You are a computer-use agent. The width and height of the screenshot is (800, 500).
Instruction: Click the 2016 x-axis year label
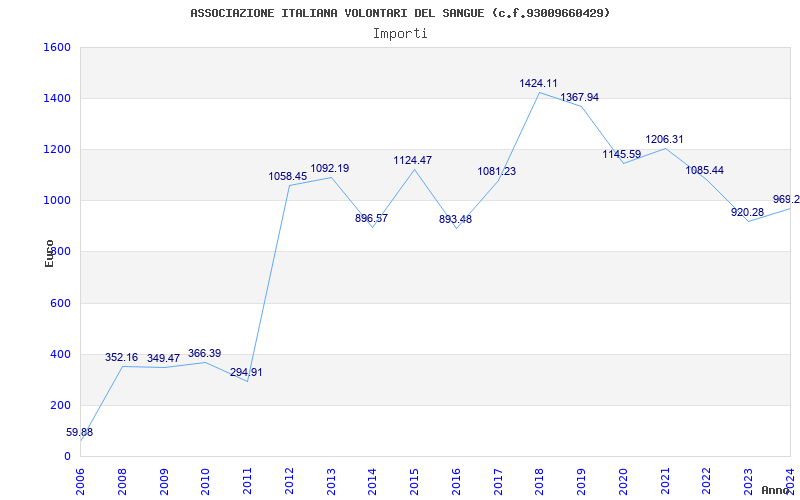pyautogui.click(x=456, y=481)
